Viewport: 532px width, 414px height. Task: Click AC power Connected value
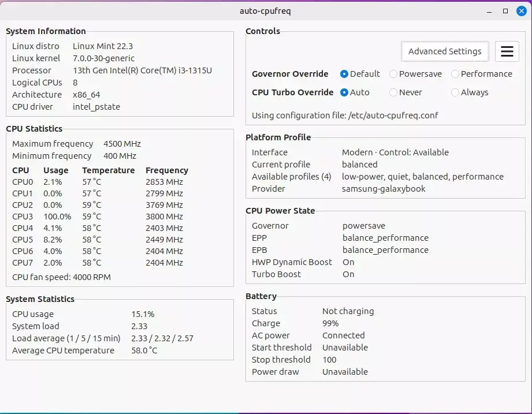[x=343, y=335]
